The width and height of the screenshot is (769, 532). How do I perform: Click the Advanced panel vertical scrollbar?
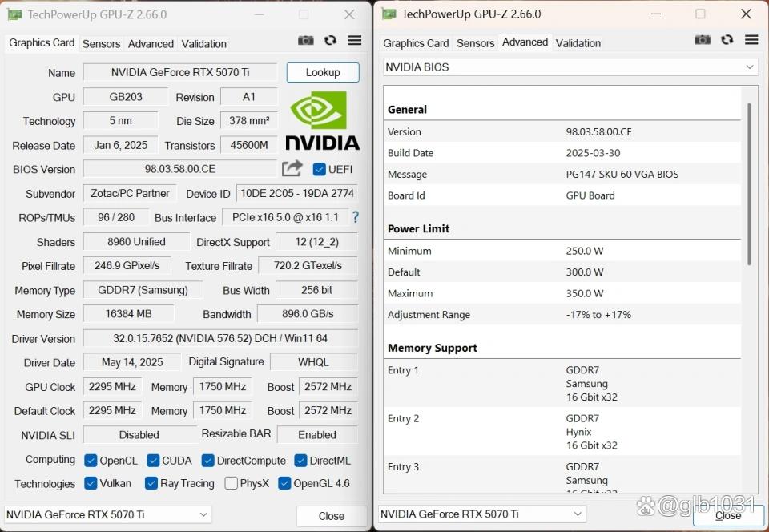click(x=750, y=184)
